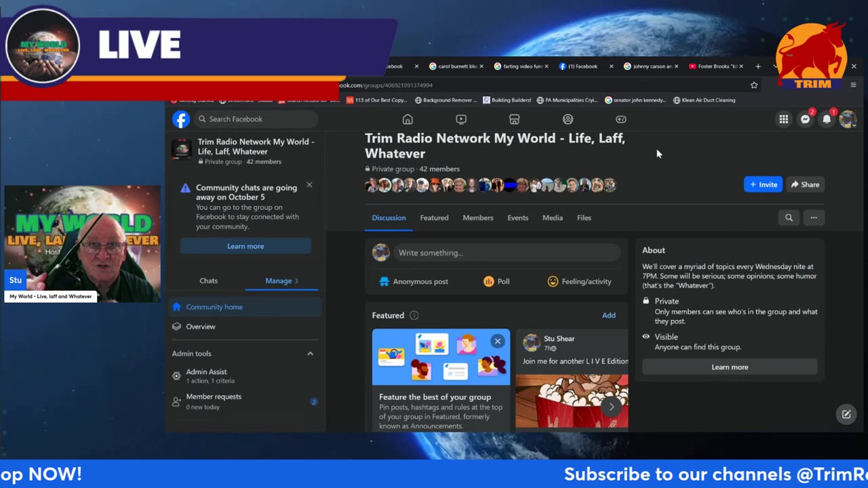Open the notifications bell

[827, 119]
